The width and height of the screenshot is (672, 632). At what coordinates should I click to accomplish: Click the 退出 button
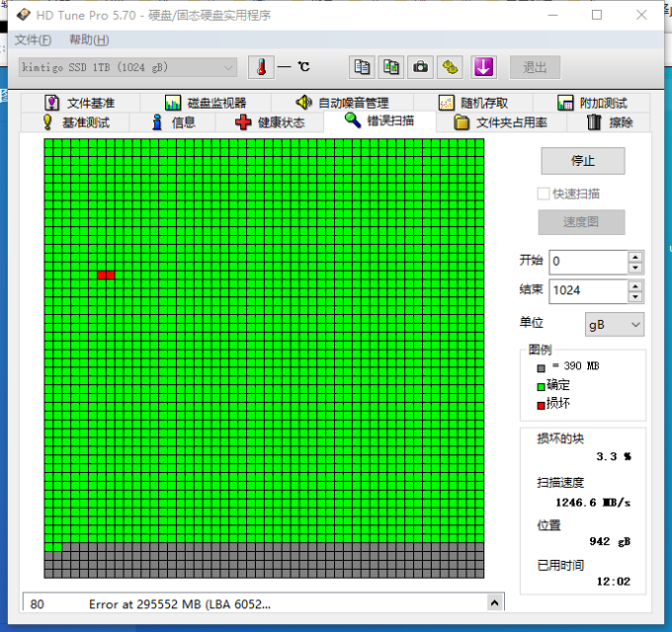pyautogui.click(x=535, y=67)
